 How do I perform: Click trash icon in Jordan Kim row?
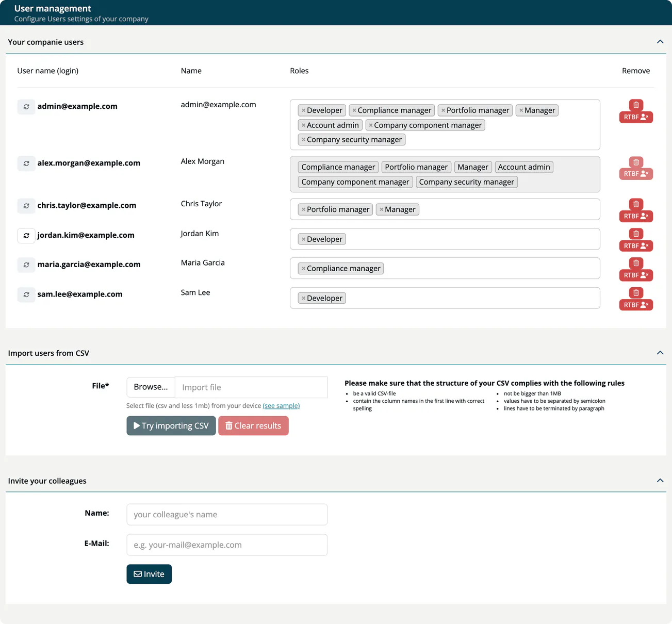pos(636,234)
